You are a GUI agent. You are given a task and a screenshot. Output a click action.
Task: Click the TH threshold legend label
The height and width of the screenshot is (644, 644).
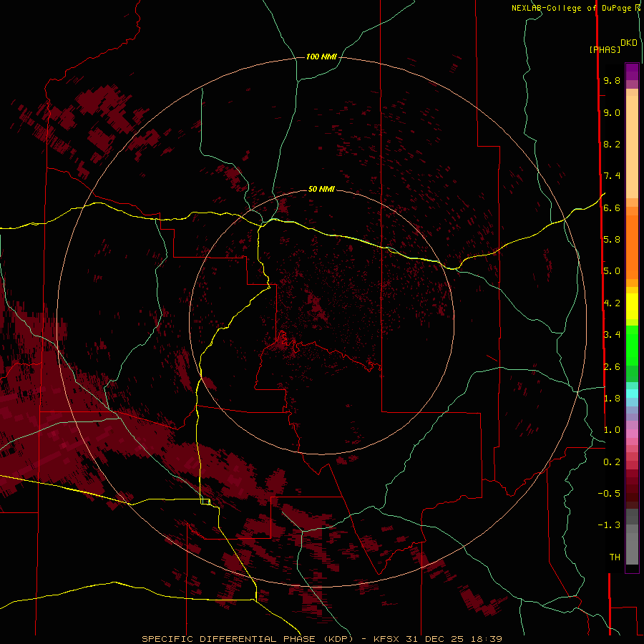click(x=615, y=557)
